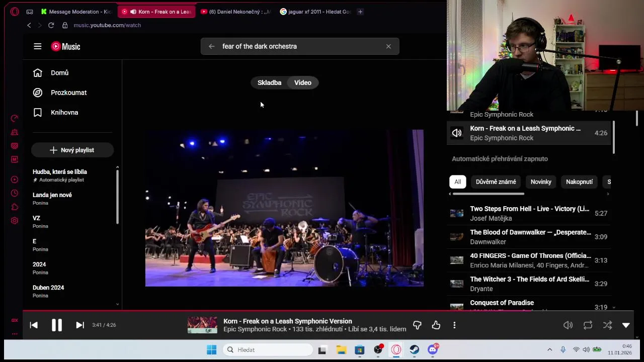
Task: Open the Windows Start menu
Action: coord(211,350)
